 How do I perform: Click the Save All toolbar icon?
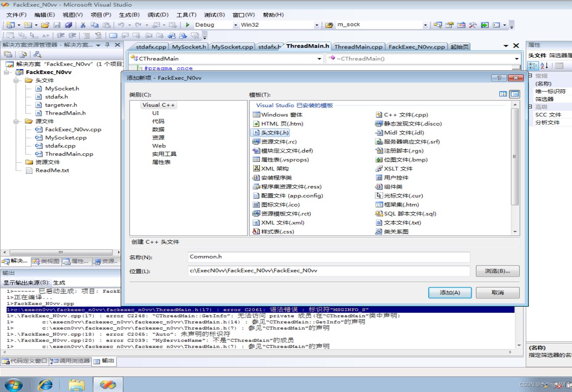(68, 25)
